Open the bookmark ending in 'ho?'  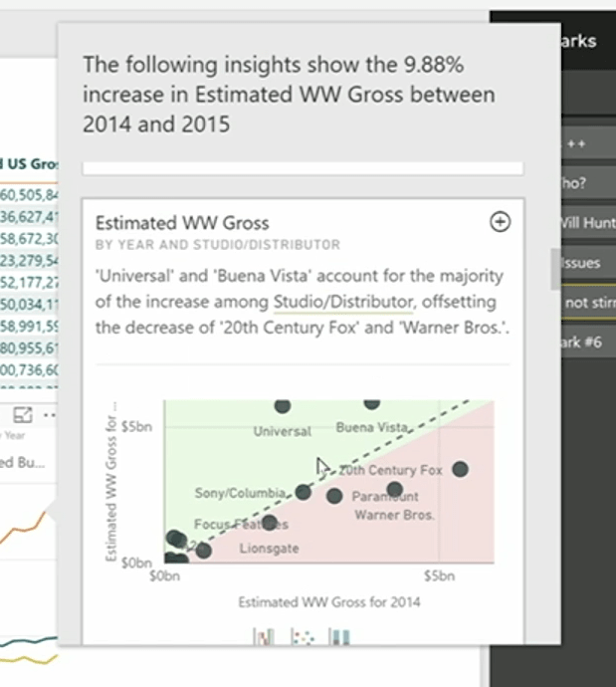coord(588,183)
